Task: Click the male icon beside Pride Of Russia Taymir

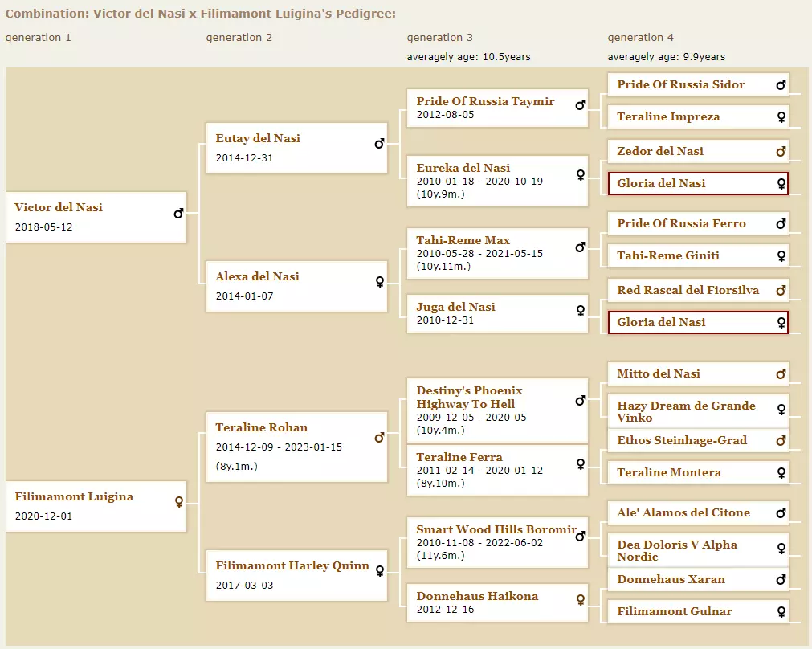Action: coord(581,105)
